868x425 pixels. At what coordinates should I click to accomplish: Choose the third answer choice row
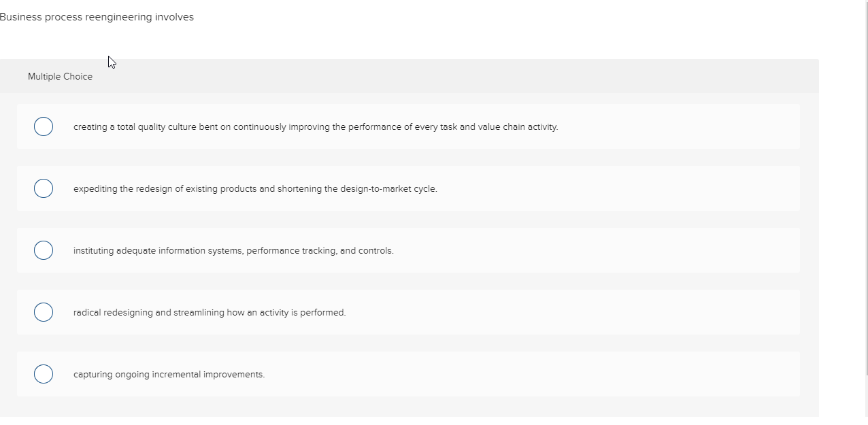point(408,250)
